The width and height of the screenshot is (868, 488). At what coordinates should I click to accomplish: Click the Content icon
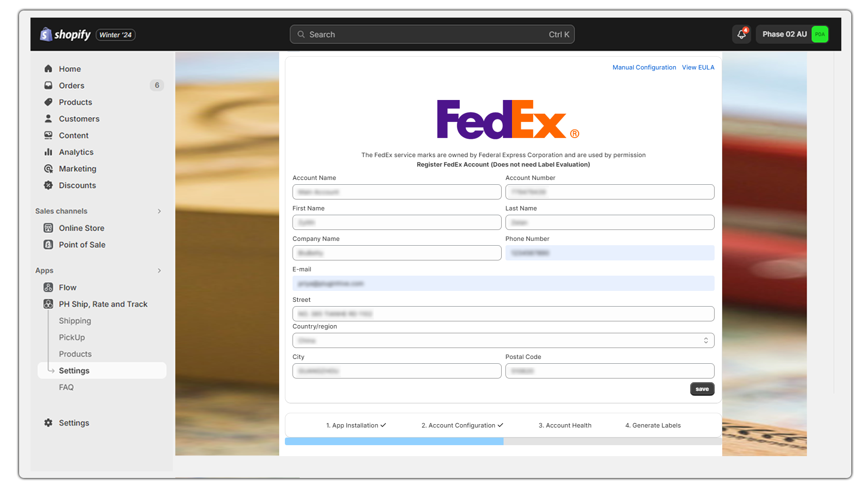click(x=48, y=135)
